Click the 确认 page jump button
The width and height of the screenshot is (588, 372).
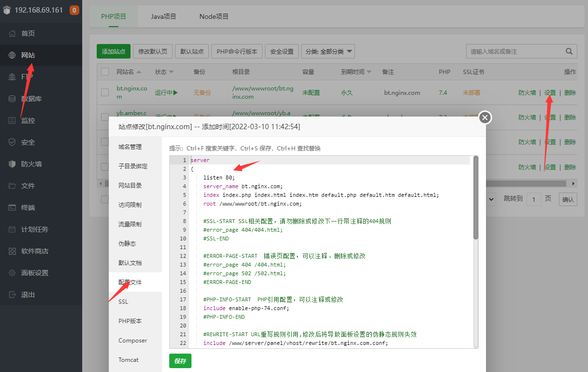pyautogui.click(x=568, y=199)
